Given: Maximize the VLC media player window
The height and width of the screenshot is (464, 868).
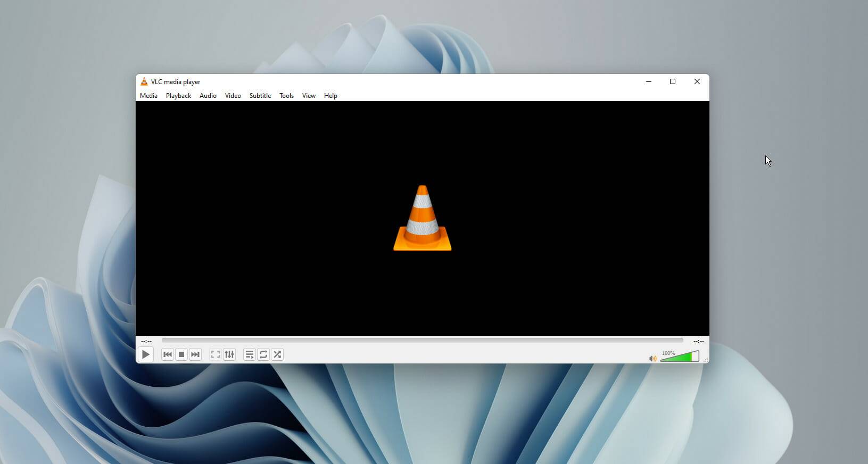Looking at the screenshot, I should (x=673, y=81).
